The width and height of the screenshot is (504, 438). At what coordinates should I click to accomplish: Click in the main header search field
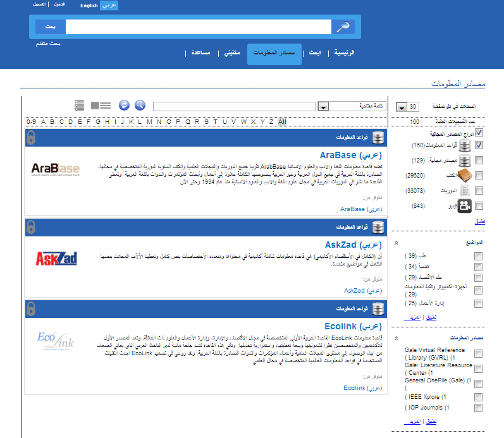click(199, 27)
